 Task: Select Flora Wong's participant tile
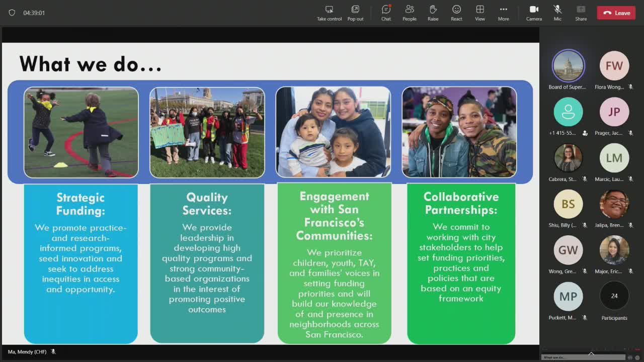(x=614, y=66)
